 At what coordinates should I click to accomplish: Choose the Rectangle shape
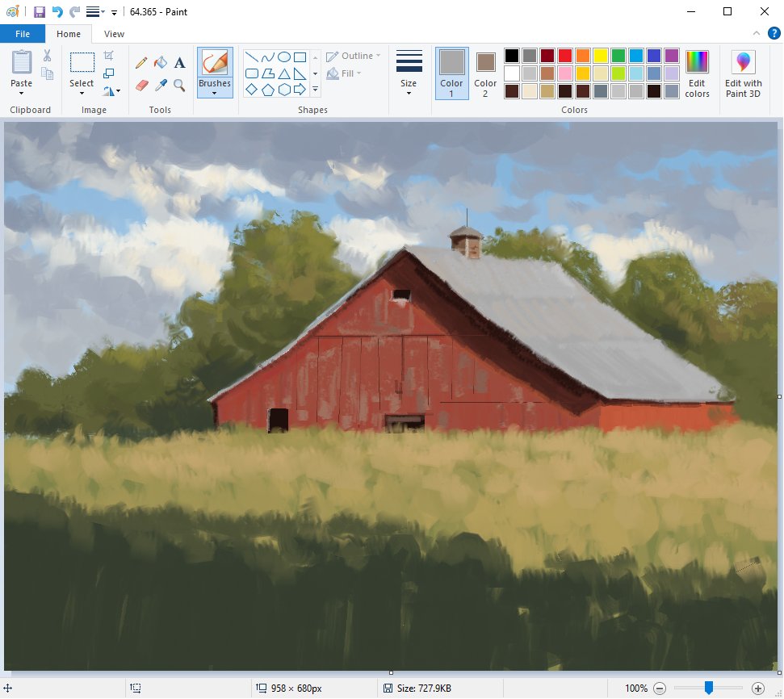coord(300,57)
